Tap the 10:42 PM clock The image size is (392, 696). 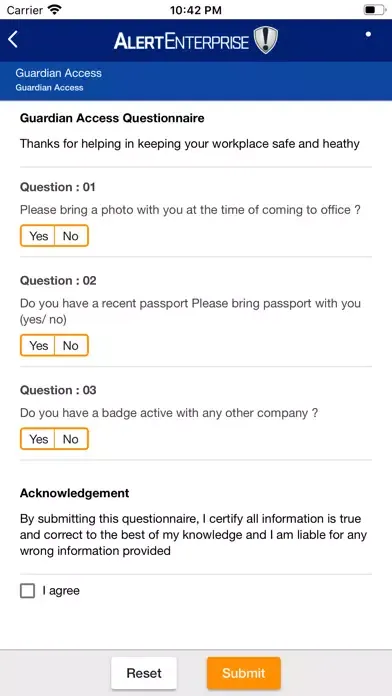pos(196,10)
